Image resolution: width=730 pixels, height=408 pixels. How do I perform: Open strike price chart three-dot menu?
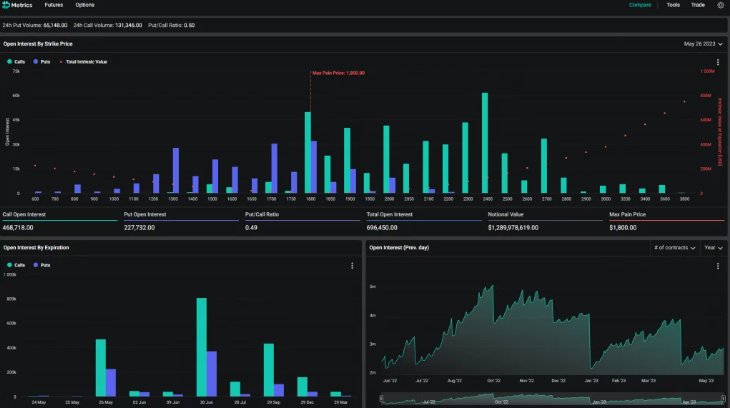coord(717,62)
